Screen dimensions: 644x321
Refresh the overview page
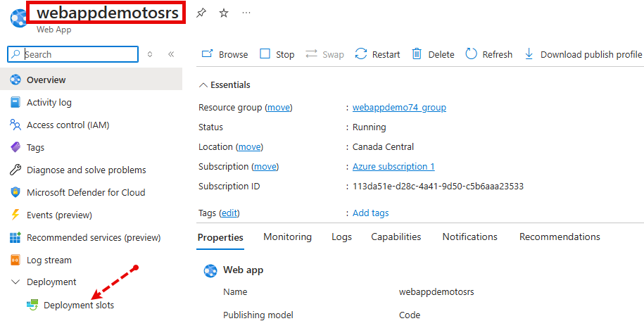488,54
